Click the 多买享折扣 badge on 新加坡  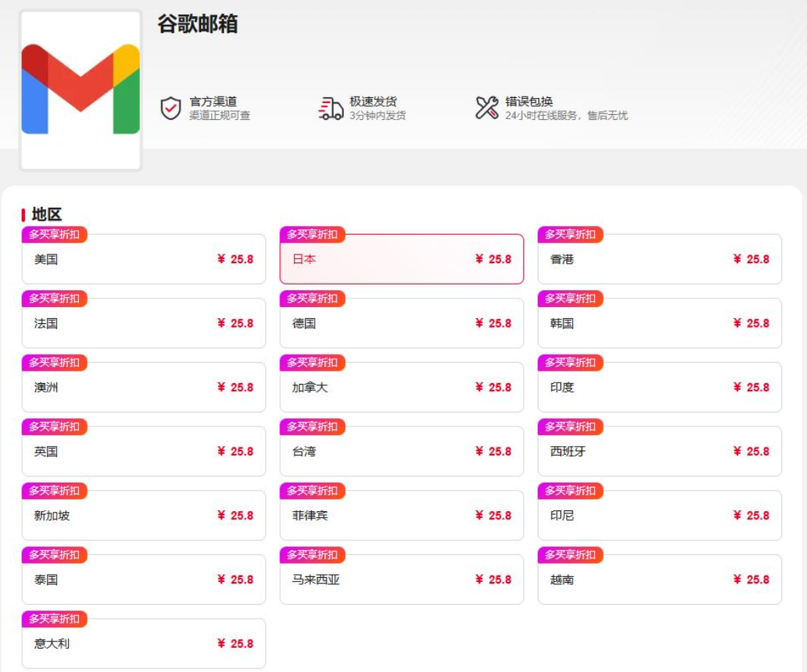click(54, 491)
